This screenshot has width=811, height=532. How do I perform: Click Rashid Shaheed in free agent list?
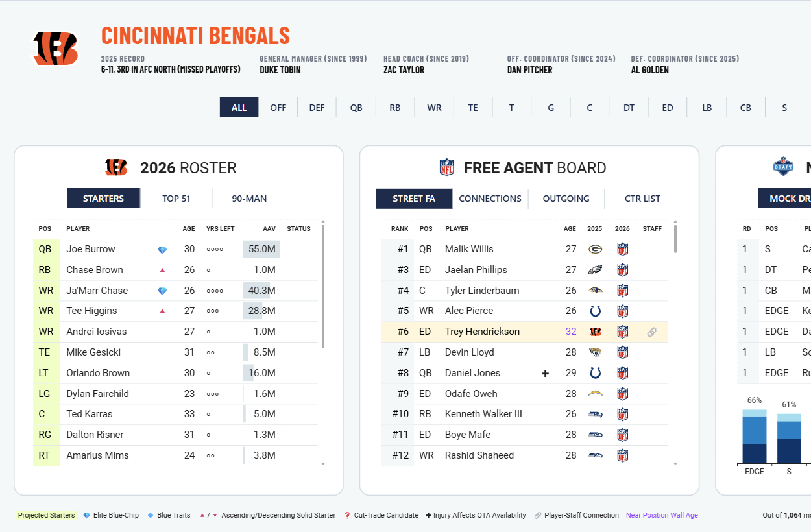479,455
